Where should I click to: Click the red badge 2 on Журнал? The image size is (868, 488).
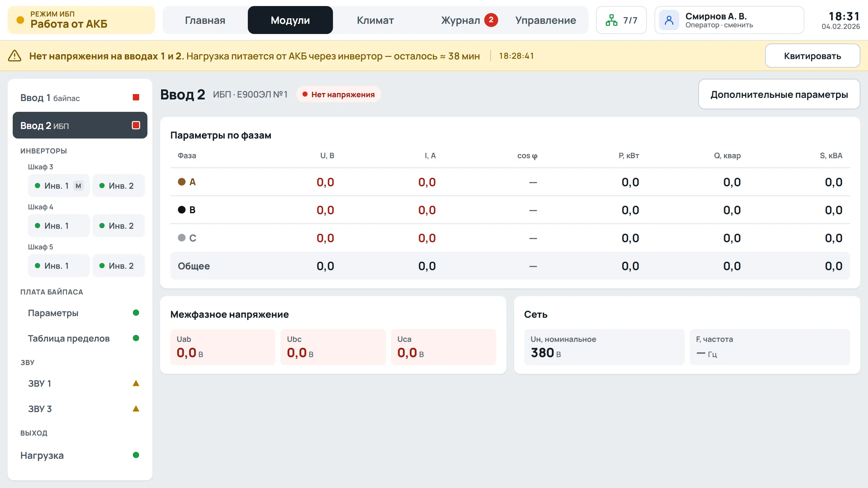[491, 20]
